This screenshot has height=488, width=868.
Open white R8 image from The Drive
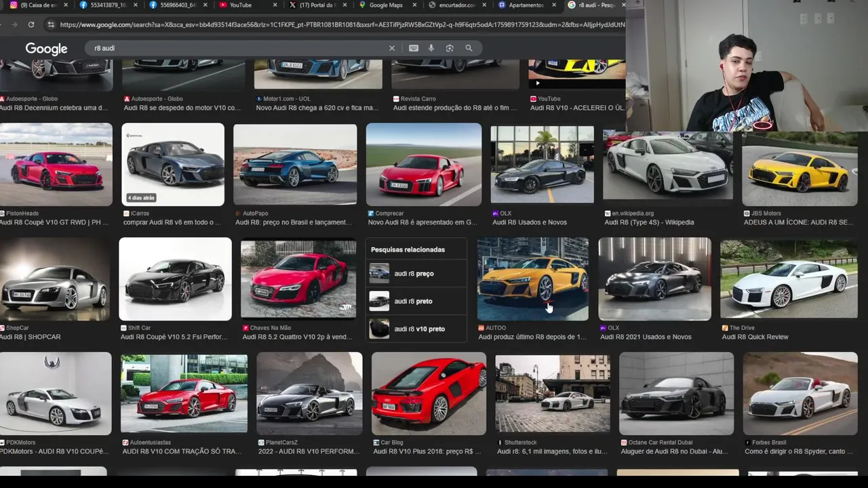click(789, 279)
